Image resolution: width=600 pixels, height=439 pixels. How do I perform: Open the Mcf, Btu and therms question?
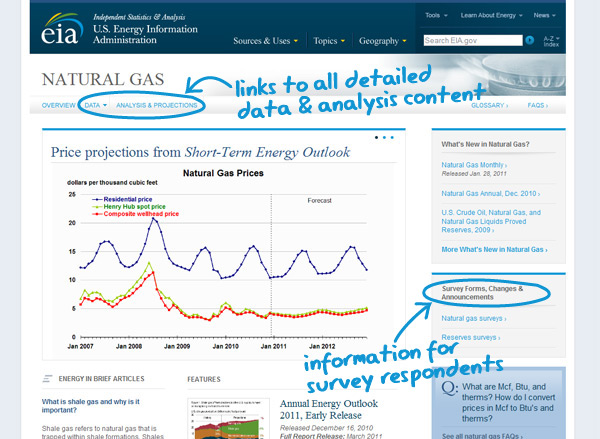pos(508,403)
